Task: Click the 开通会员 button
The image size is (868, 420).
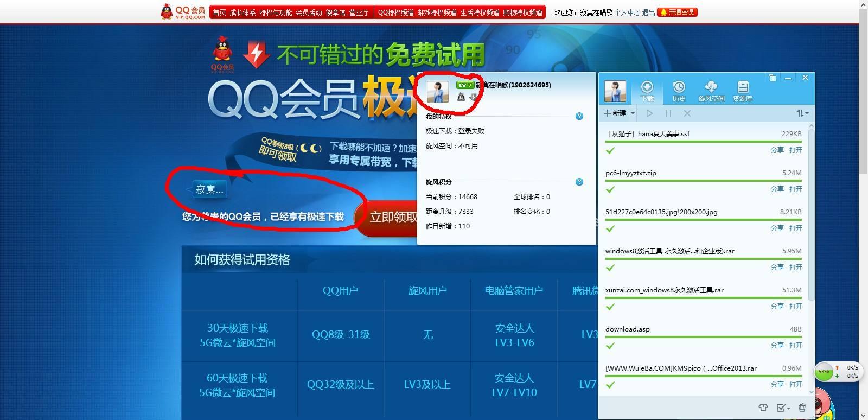Action: [x=677, y=12]
